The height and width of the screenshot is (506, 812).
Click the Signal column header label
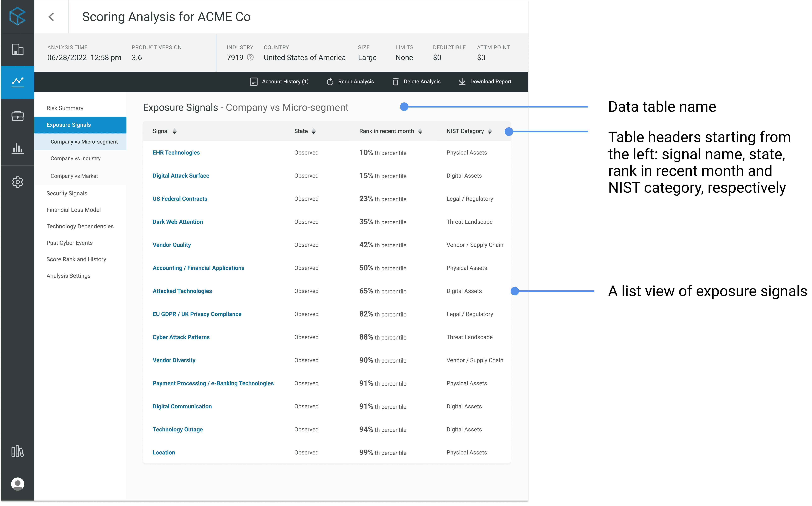pyautogui.click(x=160, y=131)
